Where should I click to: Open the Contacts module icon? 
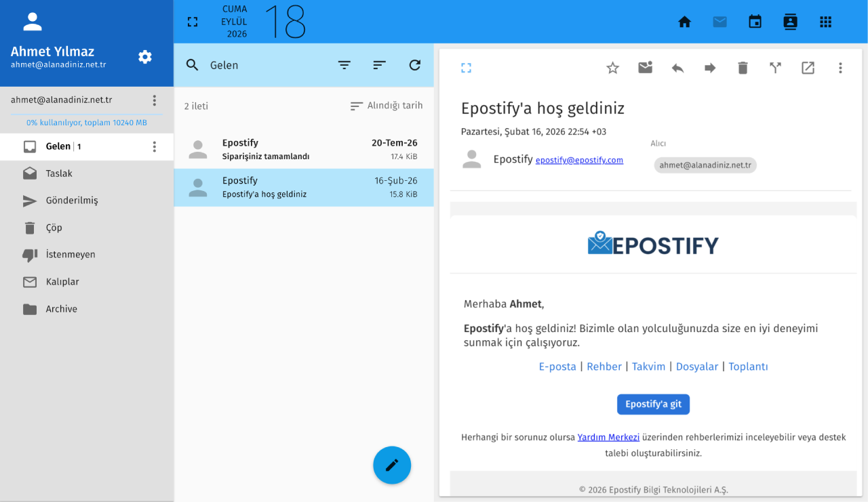point(791,22)
